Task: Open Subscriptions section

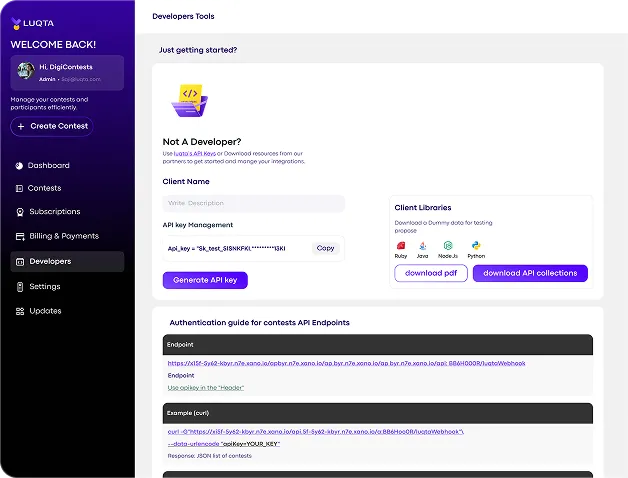Action: click(54, 212)
